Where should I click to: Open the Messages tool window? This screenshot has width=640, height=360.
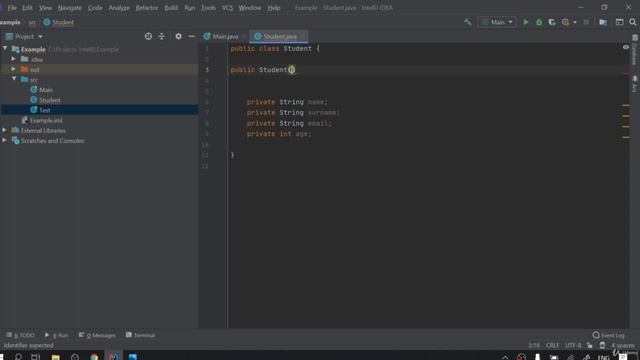pos(97,335)
